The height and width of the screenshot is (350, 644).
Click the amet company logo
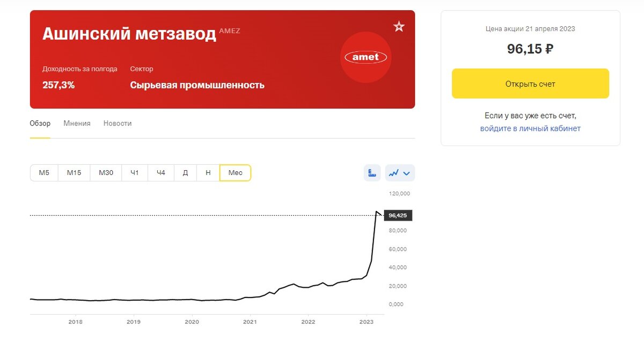click(x=365, y=57)
